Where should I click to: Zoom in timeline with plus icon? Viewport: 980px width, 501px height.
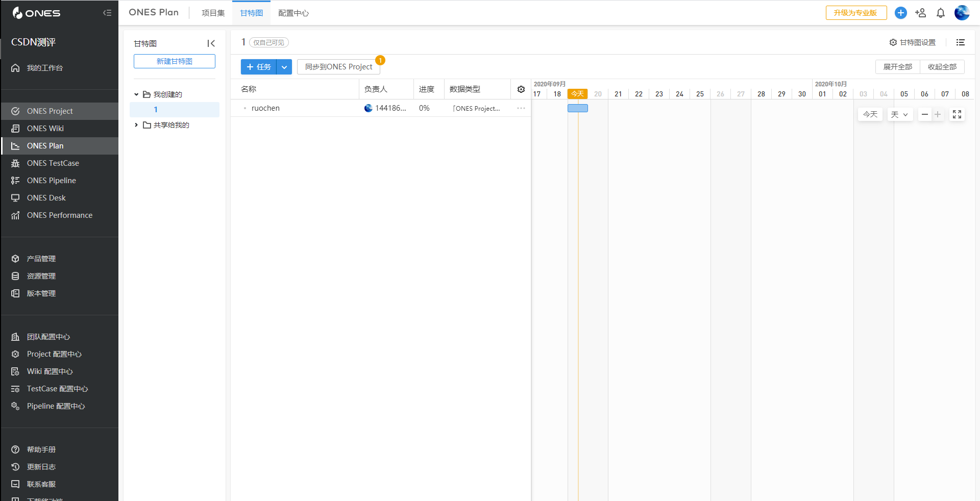pos(938,114)
